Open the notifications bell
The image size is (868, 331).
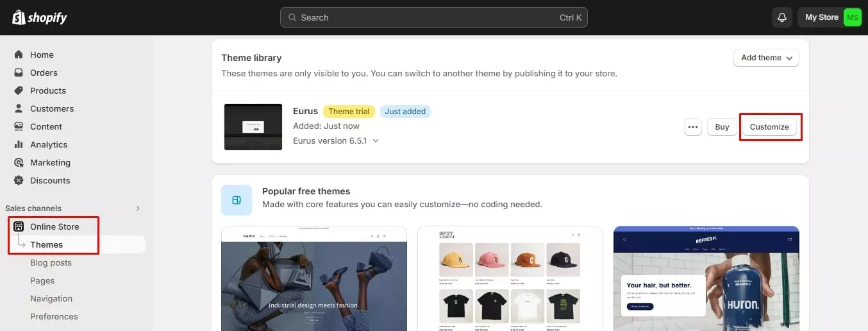pyautogui.click(x=781, y=17)
